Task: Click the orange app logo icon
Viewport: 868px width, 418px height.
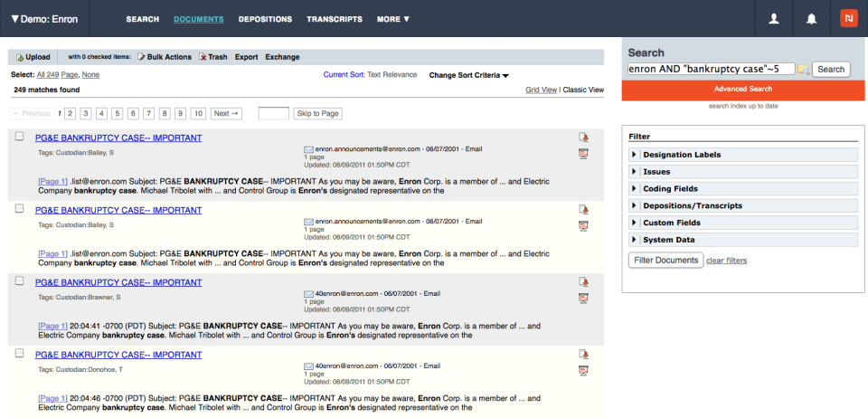Action: pos(848,18)
